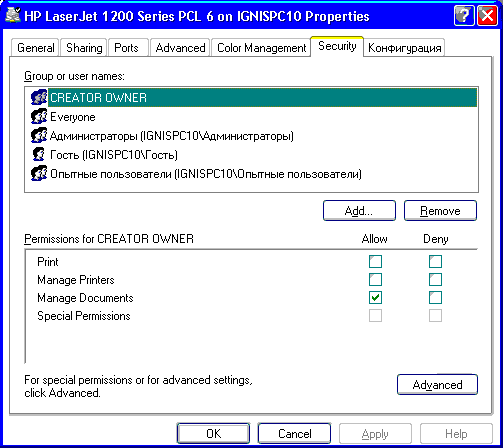Image resolution: width=503 pixels, height=448 pixels.
Task: Check Deny for Print permission
Action: pyautogui.click(x=435, y=262)
